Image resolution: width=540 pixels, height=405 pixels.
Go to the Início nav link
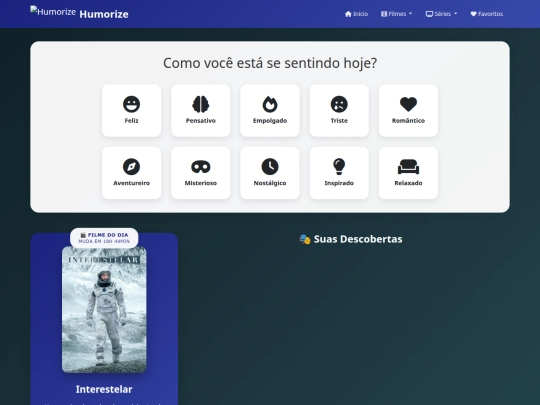pyautogui.click(x=356, y=14)
